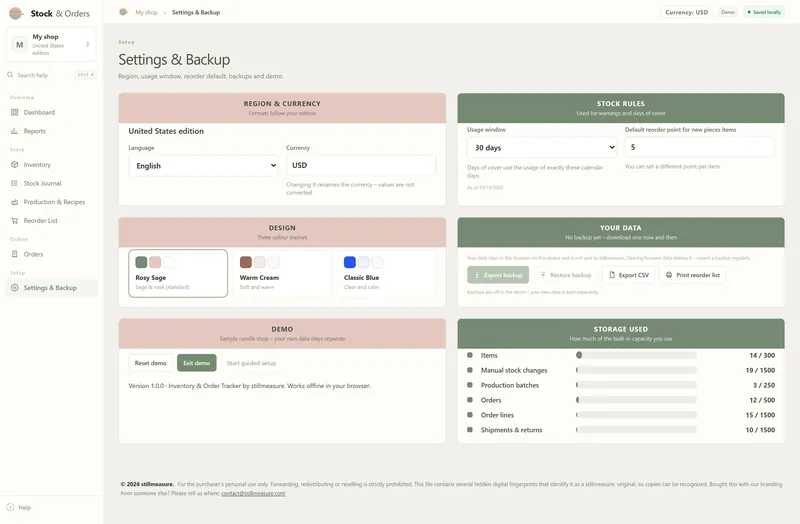Image resolution: width=800 pixels, height=524 pixels.
Task: Expand the My shop edition switcher arrows
Action: click(x=88, y=45)
